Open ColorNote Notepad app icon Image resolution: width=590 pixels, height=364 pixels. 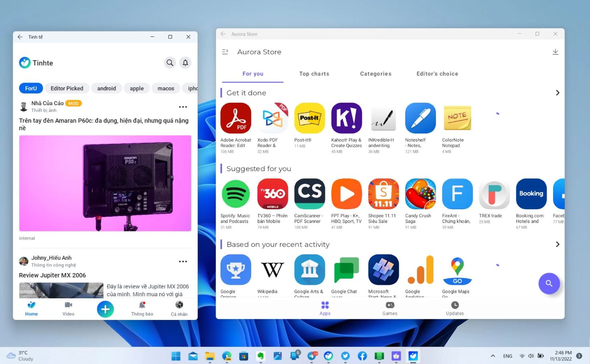[x=457, y=118]
